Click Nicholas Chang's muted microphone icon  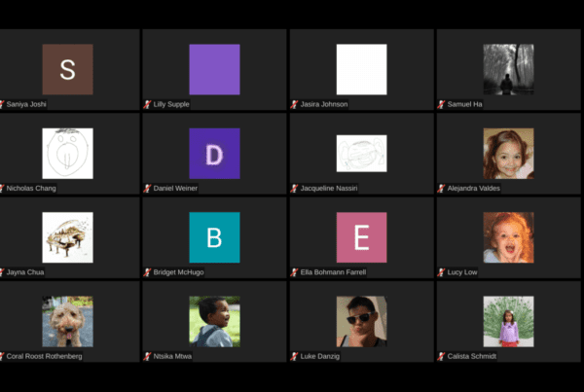point(3,189)
